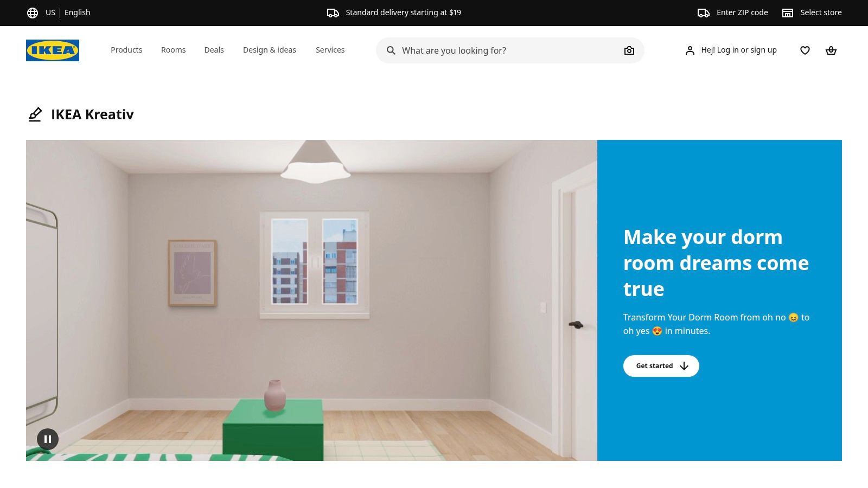Open the Rooms menu
This screenshot has height=488, width=868.
tap(173, 50)
